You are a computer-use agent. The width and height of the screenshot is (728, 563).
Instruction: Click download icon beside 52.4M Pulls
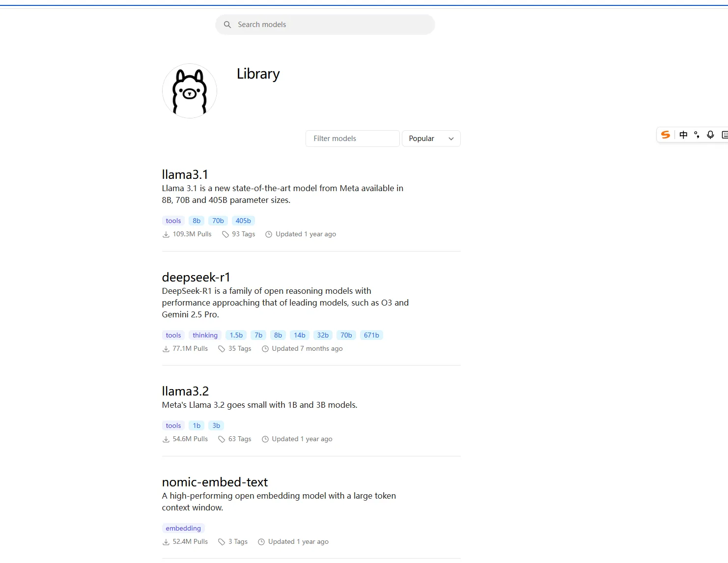[166, 542]
